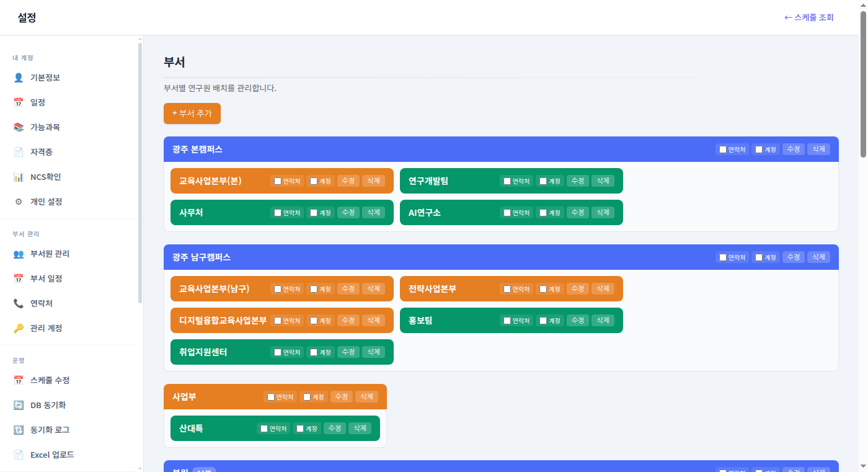The height and width of the screenshot is (472, 868).
Task: Go to Excel 업로드 menu item
Action: coord(52,455)
